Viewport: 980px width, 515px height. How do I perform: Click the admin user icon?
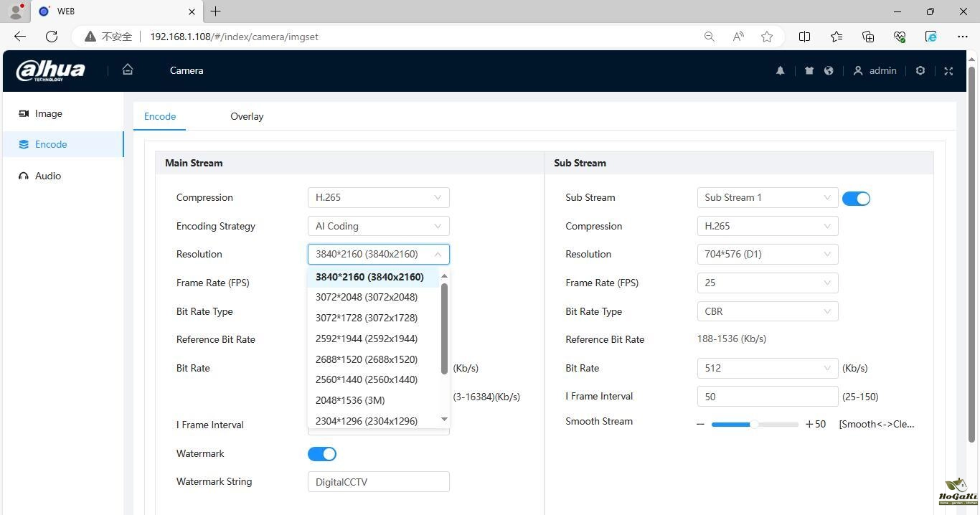tap(857, 70)
